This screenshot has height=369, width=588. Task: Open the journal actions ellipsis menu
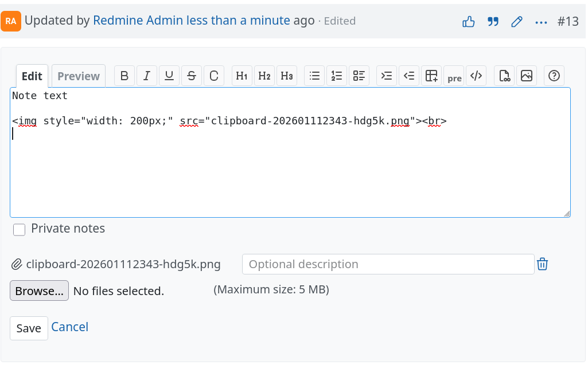(541, 22)
